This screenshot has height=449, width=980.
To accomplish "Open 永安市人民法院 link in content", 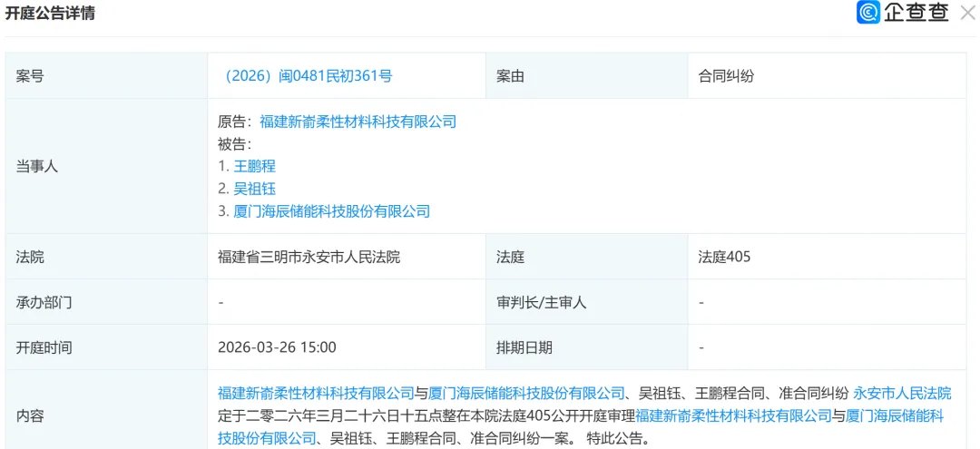I will coord(902,393).
